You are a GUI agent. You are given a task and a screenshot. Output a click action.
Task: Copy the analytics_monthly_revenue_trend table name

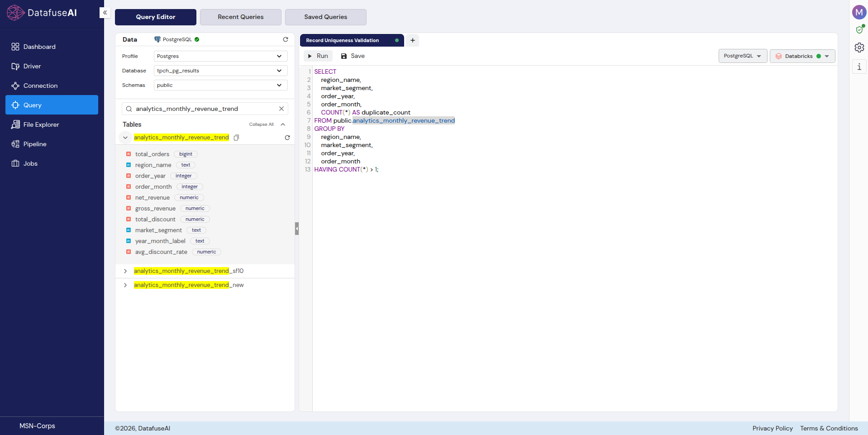[236, 138]
